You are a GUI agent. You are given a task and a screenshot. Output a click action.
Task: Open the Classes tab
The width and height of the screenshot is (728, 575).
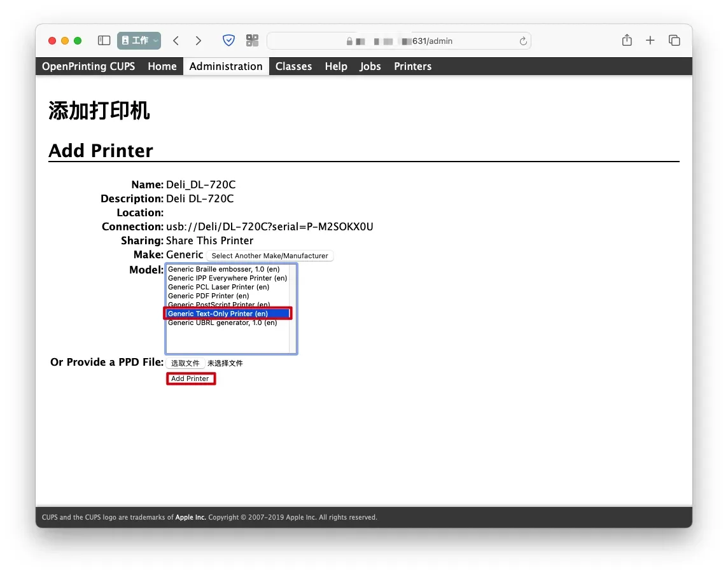coord(293,66)
